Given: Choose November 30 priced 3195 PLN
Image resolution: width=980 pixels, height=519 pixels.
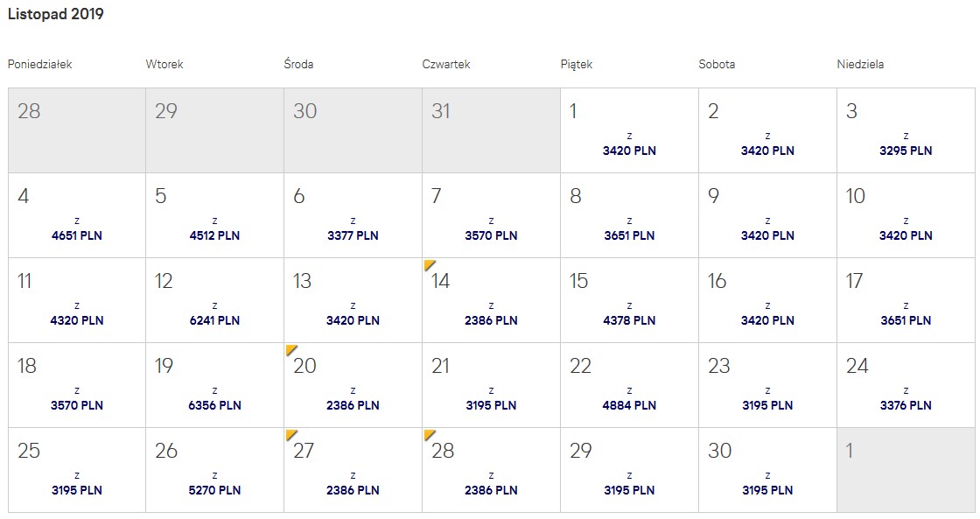Looking at the screenshot, I should point(767,470).
